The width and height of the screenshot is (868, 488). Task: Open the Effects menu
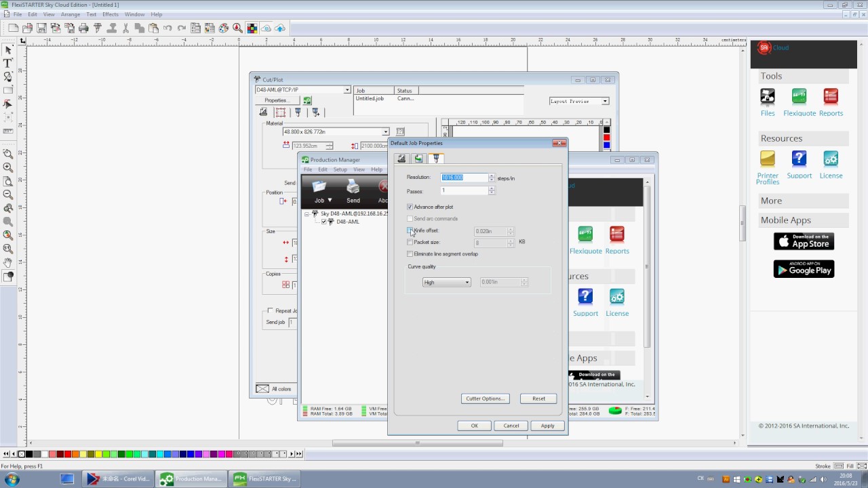tap(110, 14)
